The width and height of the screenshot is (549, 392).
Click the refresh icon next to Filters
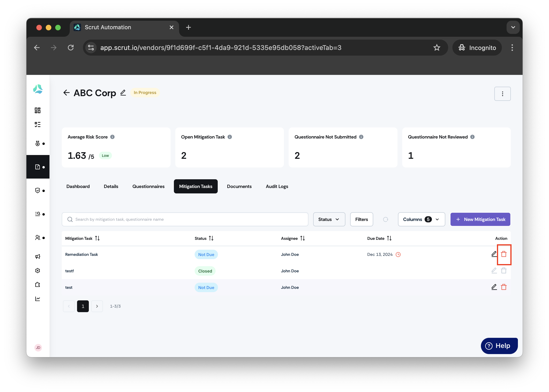pos(386,219)
